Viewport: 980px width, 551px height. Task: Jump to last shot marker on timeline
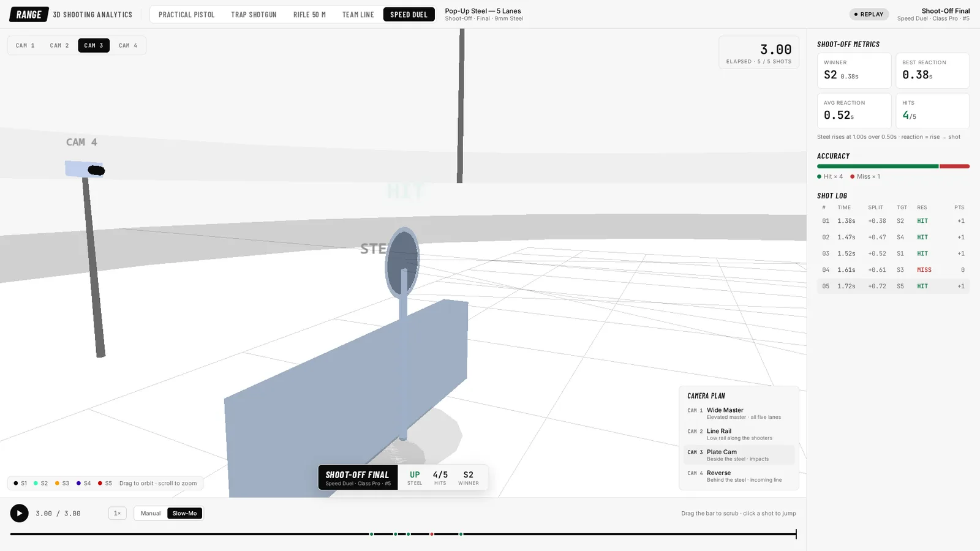coord(461,534)
